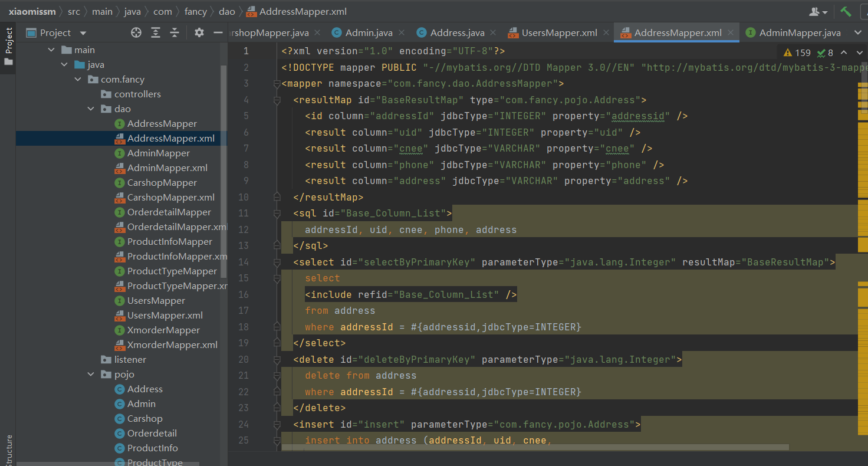
Task: Select CarshopMapper interface in tree
Action: pos(162,183)
